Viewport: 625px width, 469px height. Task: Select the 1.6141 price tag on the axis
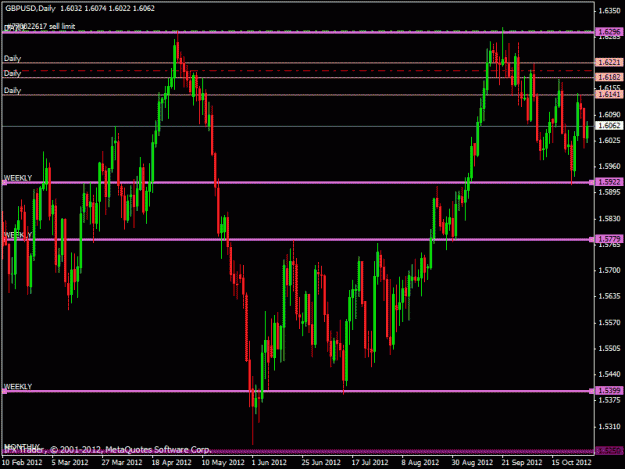609,94
